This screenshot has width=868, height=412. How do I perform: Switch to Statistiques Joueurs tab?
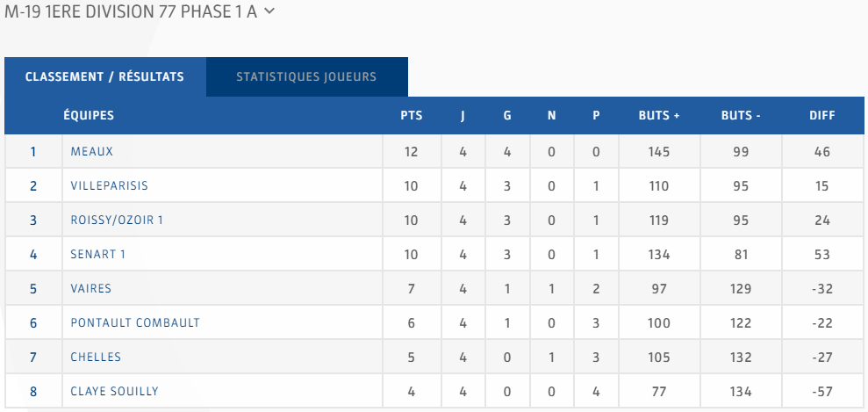[x=306, y=77]
